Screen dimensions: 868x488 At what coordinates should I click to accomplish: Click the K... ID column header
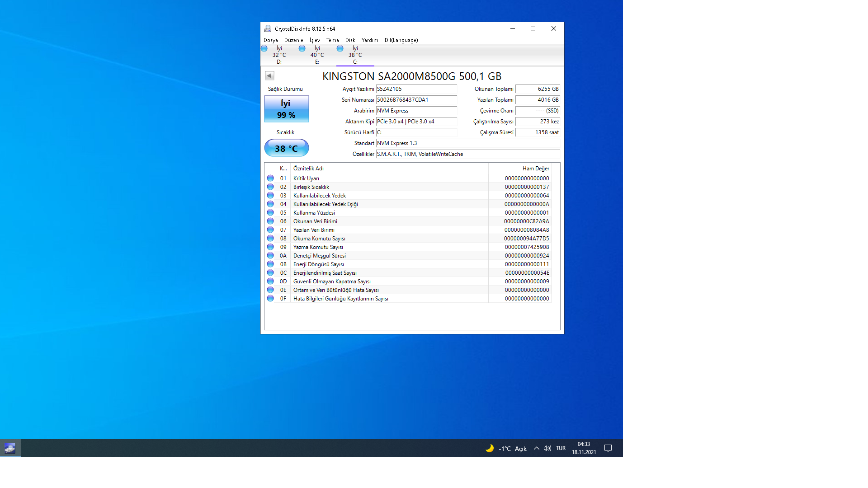(283, 169)
